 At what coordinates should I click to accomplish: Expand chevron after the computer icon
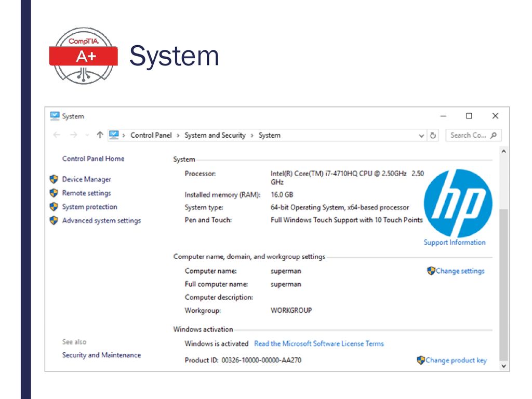[x=124, y=136]
